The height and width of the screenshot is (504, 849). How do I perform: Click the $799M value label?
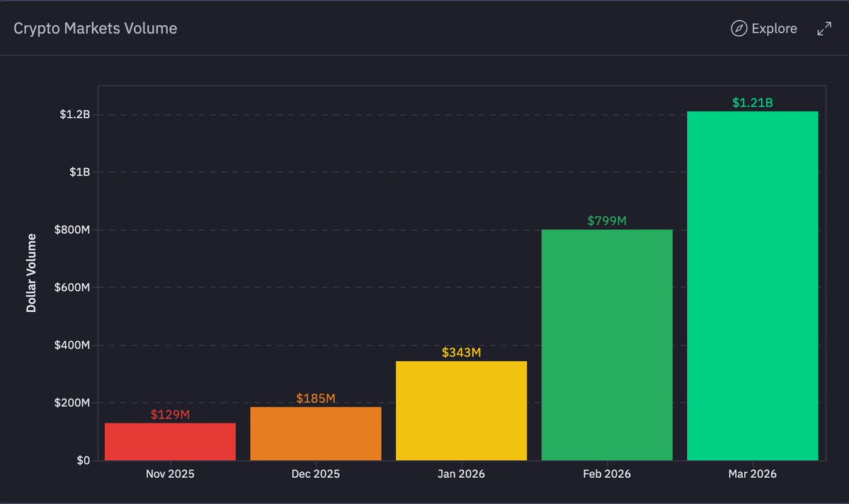[607, 220]
